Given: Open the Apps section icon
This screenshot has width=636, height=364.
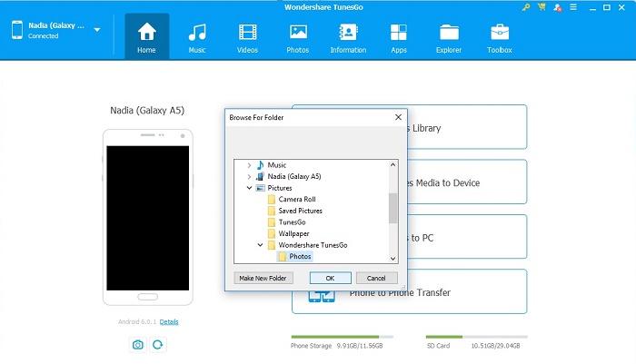Looking at the screenshot, I should [x=398, y=36].
